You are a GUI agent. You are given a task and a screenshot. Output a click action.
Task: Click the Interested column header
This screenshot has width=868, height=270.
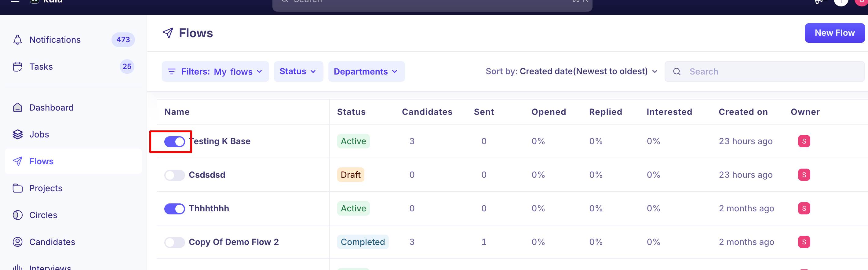click(x=669, y=112)
